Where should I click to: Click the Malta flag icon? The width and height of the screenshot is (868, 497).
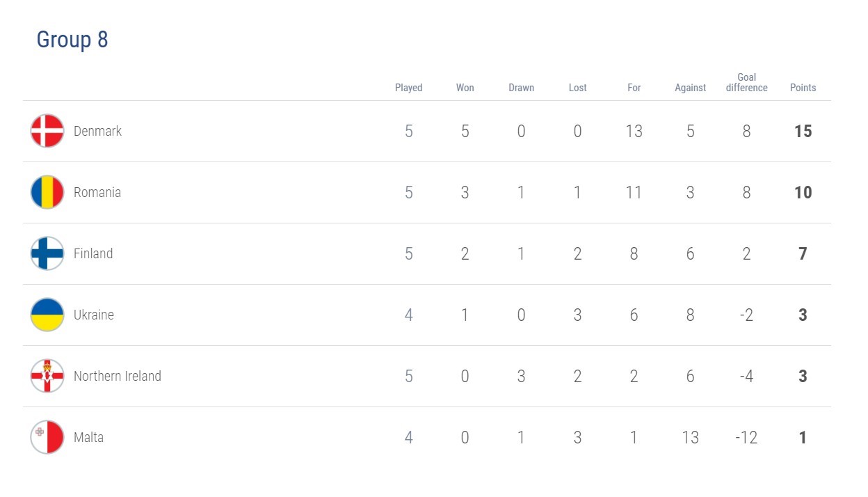tap(47, 437)
